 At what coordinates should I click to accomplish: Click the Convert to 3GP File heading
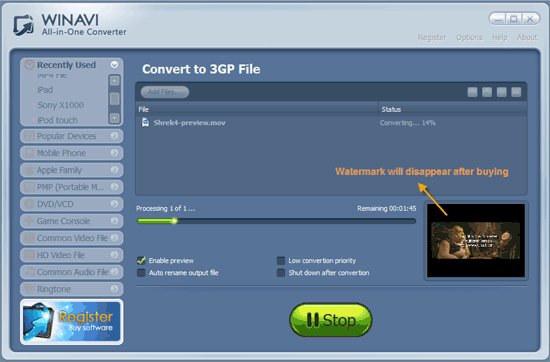coord(201,69)
